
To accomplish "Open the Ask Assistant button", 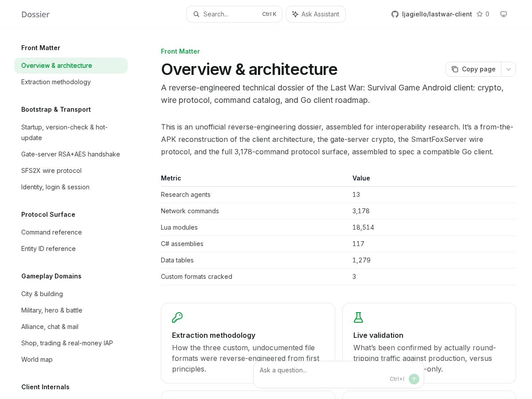I will pyautogui.click(x=316, y=14).
